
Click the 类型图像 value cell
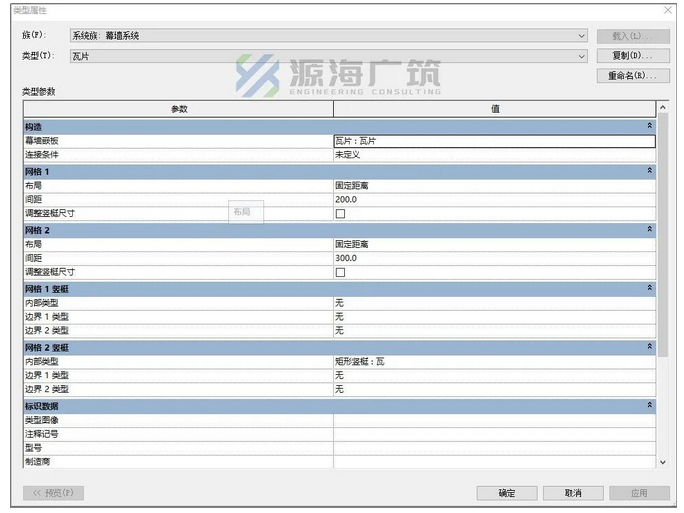(x=495, y=421)
